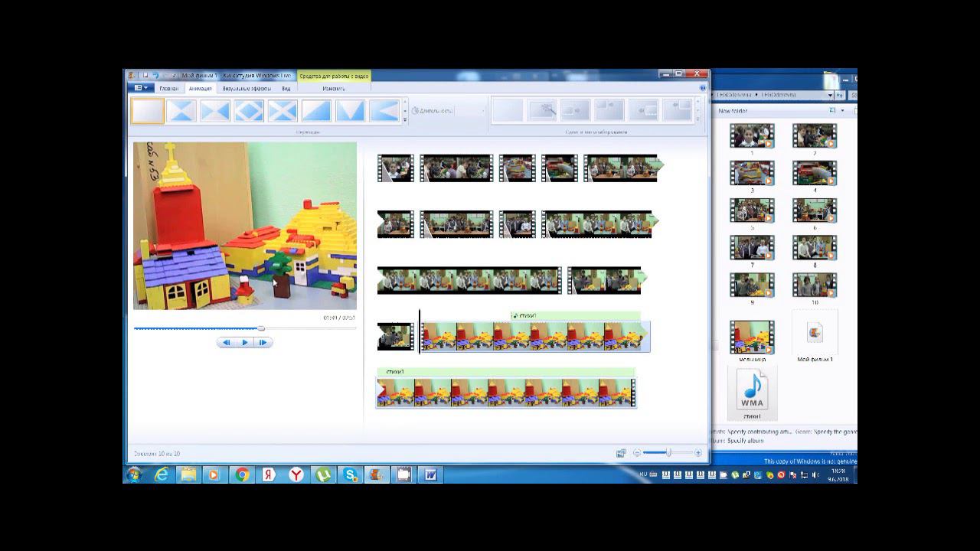Click the Explorer refresh button
980x551 pixels.
point(841,95)
